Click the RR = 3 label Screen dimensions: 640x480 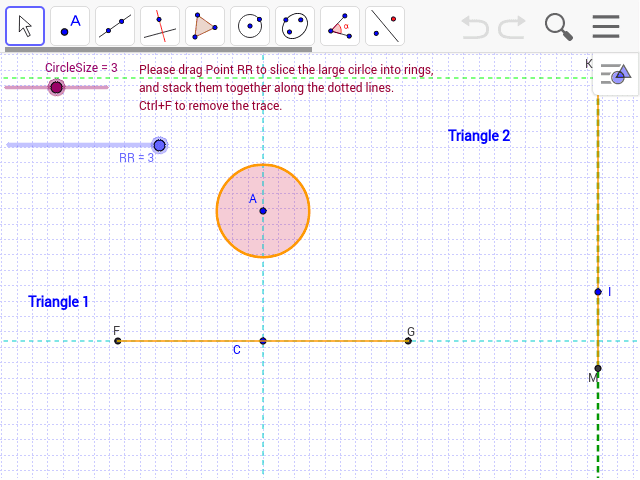(136, 158)
